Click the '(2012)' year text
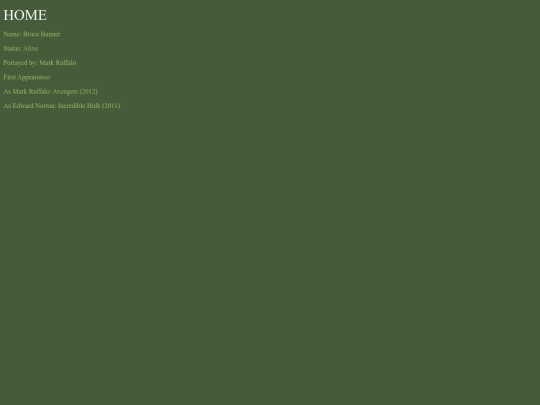Viewport: 540px width, 405px height. point(89,92)
